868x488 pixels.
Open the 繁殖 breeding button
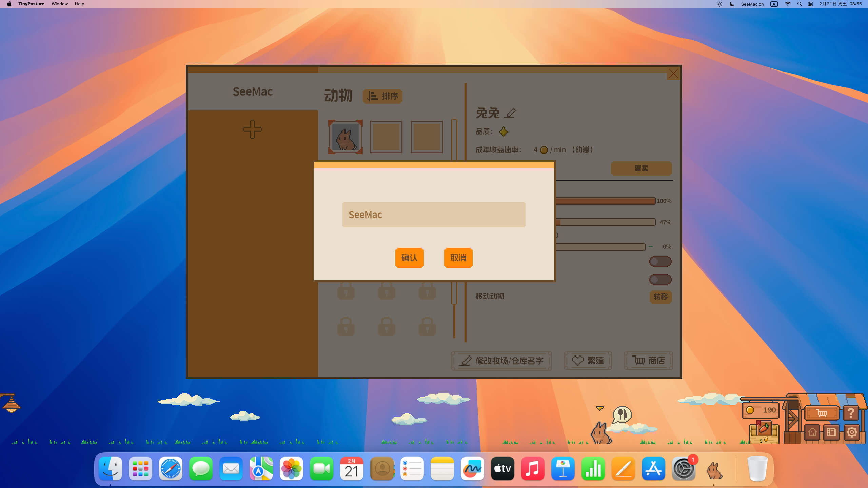pyautogui.click(x=588, y=361)
